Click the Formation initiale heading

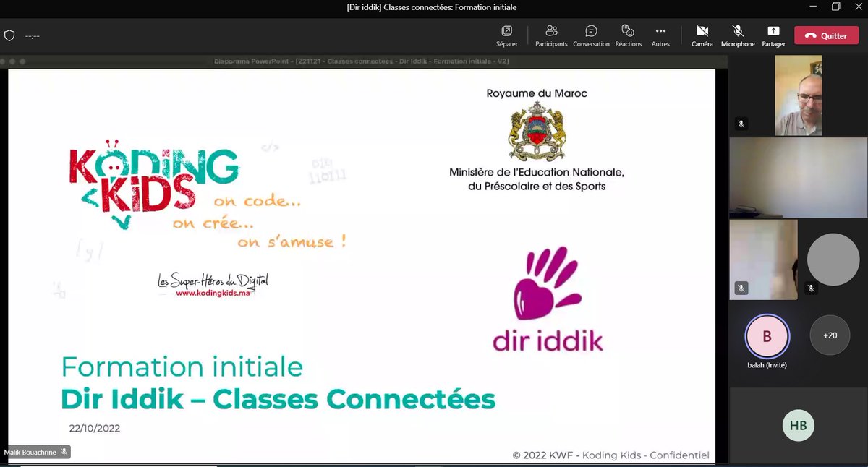pyautogui.click(x=182, y=367)
